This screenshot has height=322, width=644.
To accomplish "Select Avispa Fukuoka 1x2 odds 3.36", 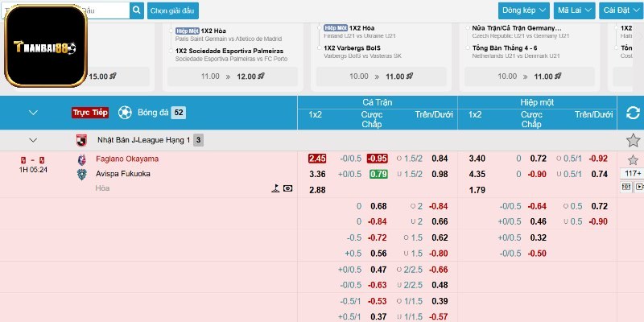I will (317, 174).
